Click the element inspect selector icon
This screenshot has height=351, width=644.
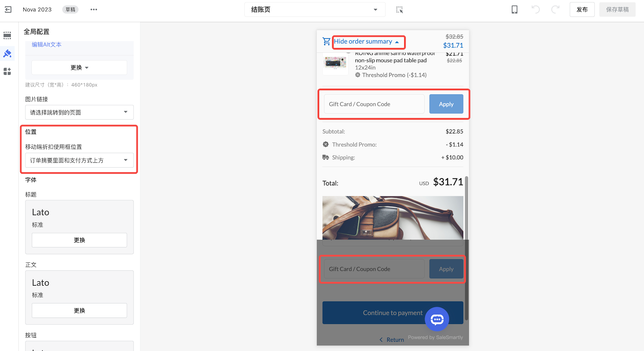[399, 10]
